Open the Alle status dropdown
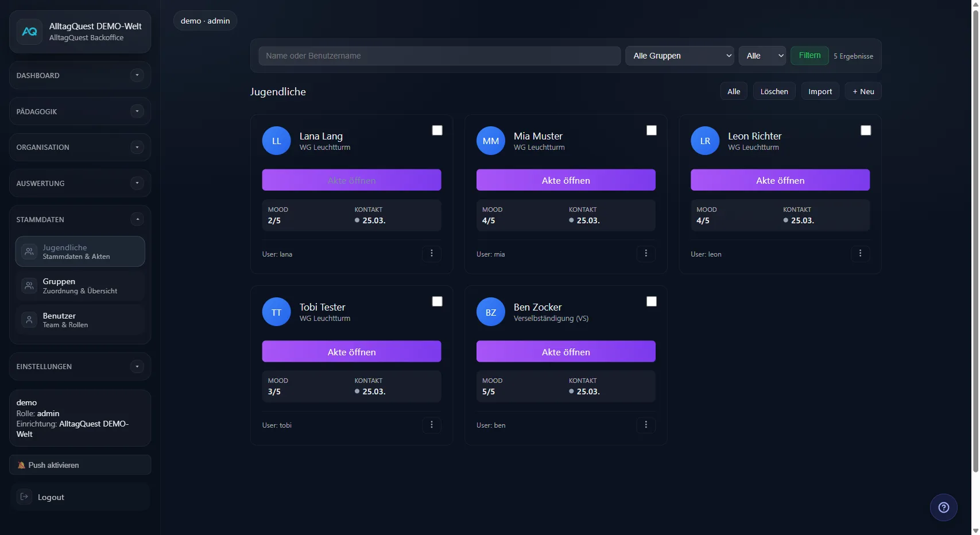The width and height of the screenshot is (980, 535). [762, 56]
